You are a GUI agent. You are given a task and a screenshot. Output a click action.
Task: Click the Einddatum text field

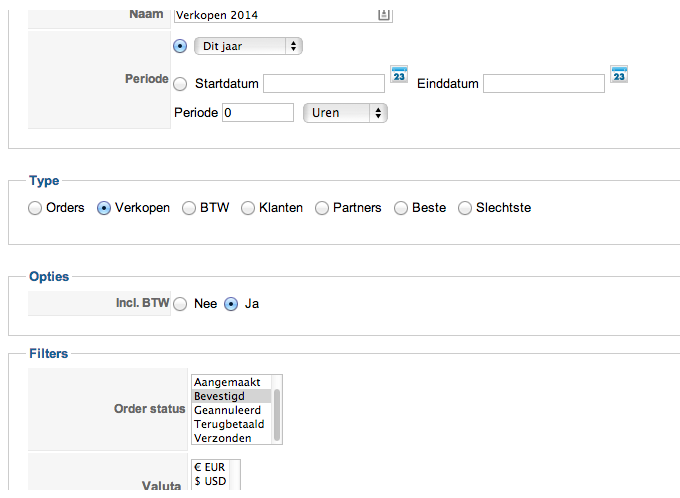[544, 84]
